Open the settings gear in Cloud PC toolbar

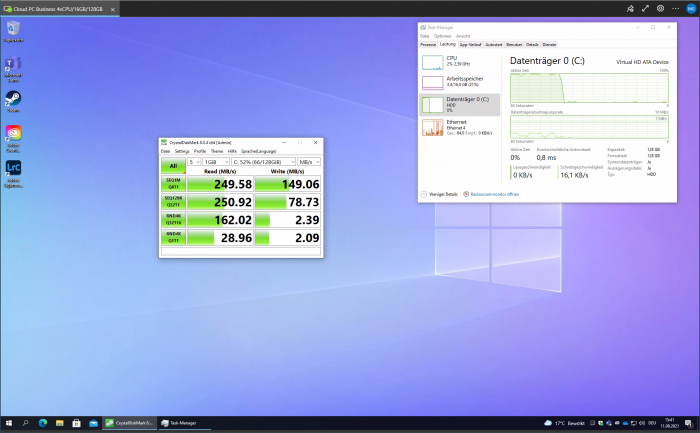click(660, 8)
